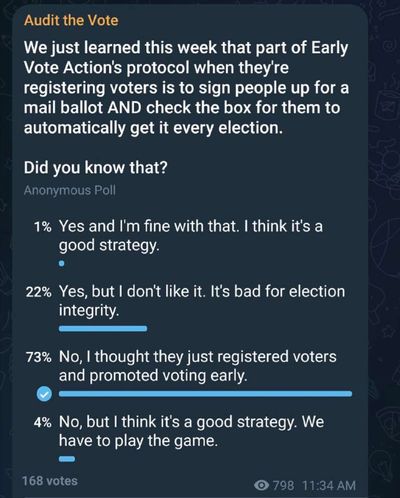Open the Audit the Vote channel name
Screen dimensions: 400x498
[x=71, y=20]
